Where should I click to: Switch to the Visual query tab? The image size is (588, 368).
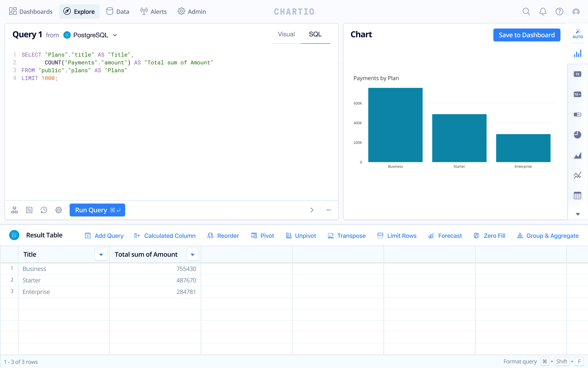click(x=286, y=34)
